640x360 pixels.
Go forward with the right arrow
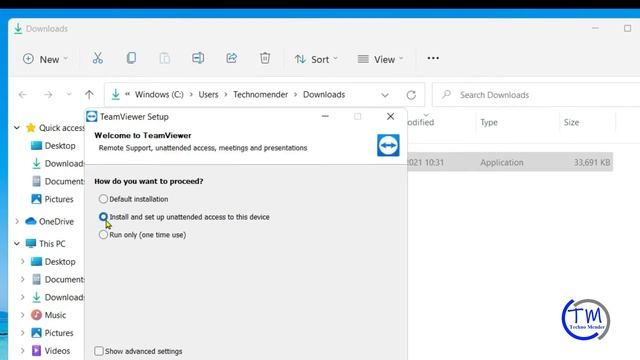(x=48, y=95)
